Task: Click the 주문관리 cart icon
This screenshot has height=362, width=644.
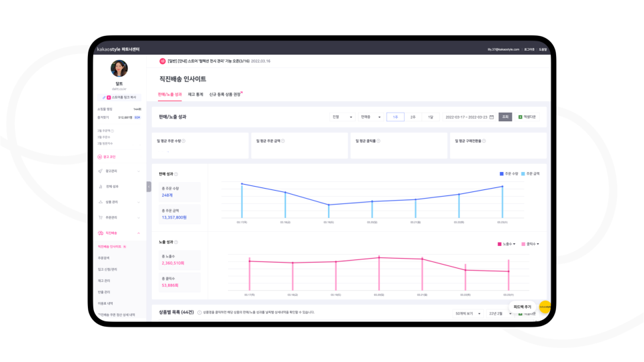Action: [x=100, y=217]
